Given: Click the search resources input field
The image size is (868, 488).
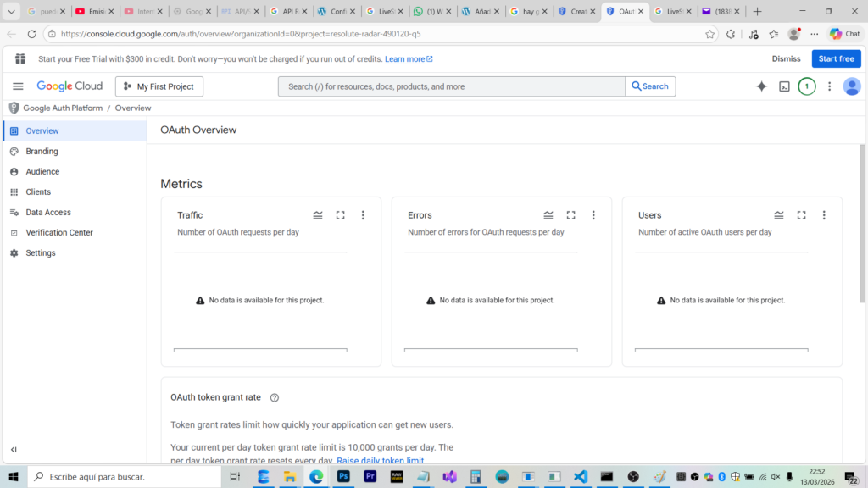Looking at the screenshot, I should coord(451,86).
